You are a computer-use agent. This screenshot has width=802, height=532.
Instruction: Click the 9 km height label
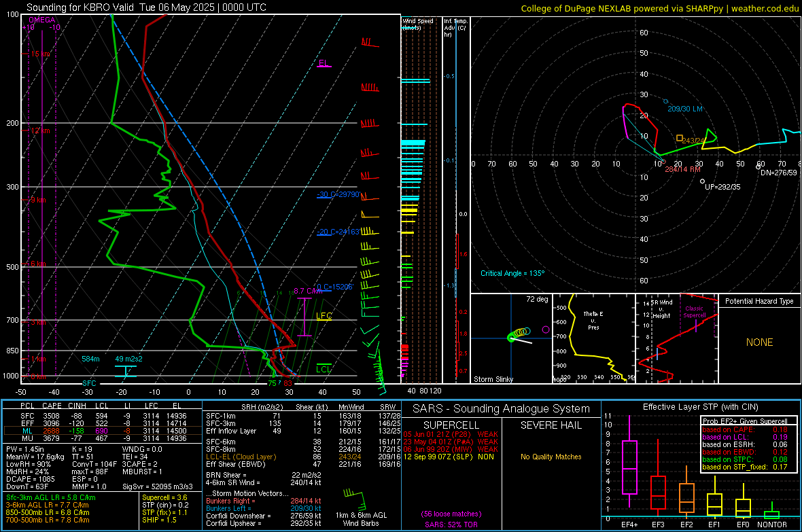coord(38,200)
